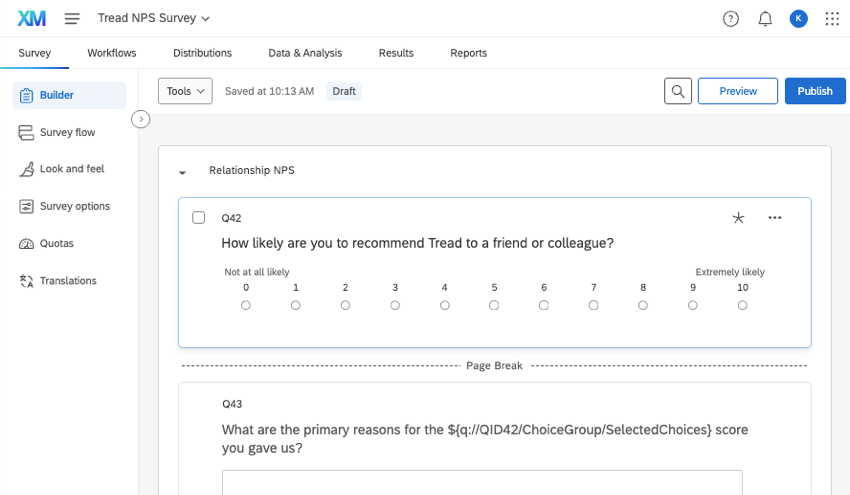Select NPS score 9 radio button

coord(693,305)
